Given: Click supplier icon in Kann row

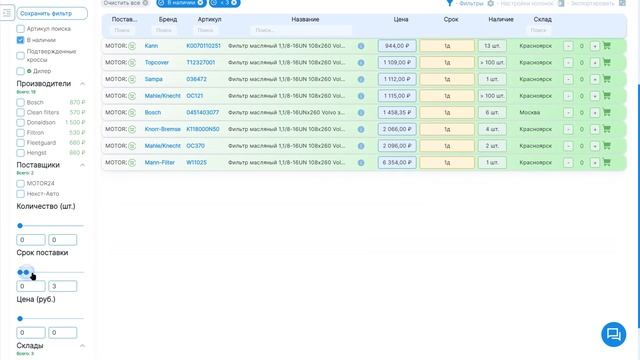Looking at the screenshot, I should click(x=132, y=46).
